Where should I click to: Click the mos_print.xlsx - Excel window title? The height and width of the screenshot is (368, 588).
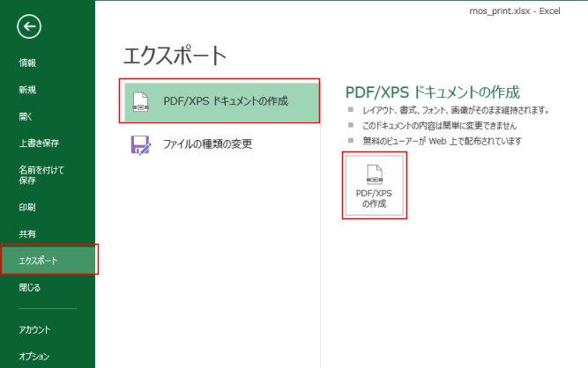[x=515, y=11]
